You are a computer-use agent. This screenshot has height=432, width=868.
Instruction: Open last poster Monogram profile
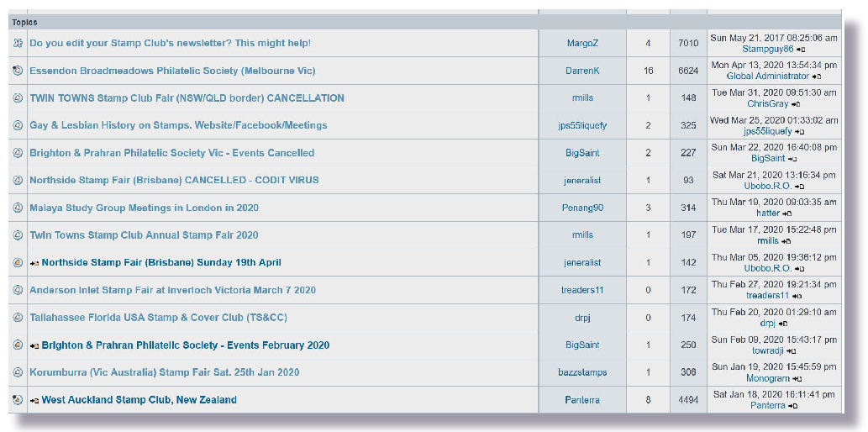[768, 378]
